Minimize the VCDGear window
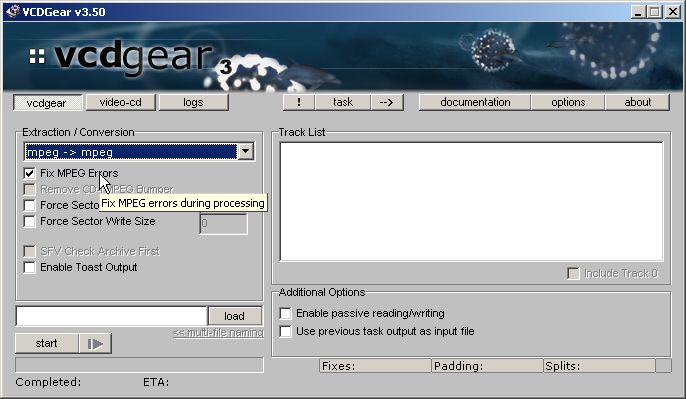 (638, 12)
